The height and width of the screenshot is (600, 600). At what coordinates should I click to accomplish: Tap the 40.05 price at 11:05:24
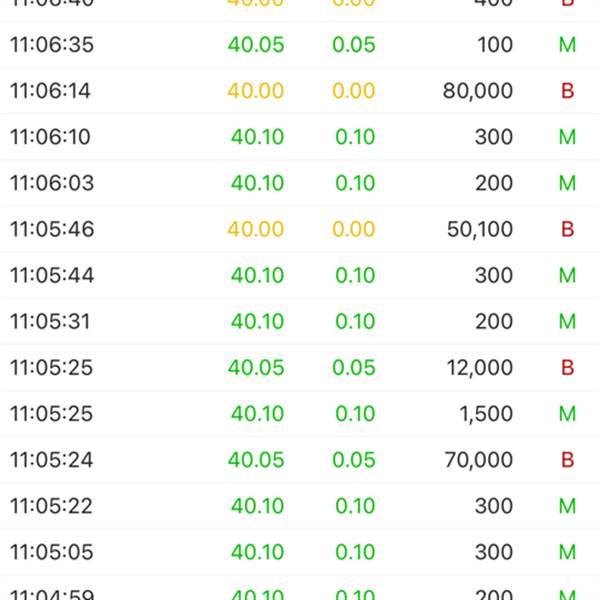coord(256,460)
